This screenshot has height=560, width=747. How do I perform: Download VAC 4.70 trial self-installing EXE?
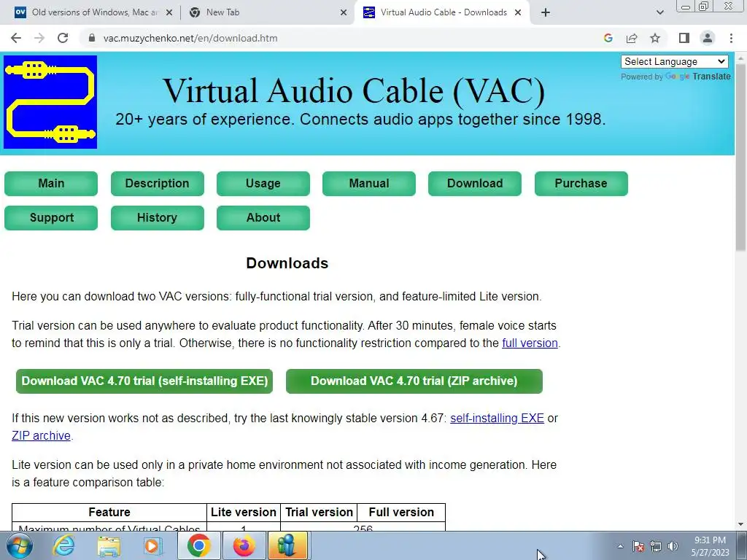(144, 381)
